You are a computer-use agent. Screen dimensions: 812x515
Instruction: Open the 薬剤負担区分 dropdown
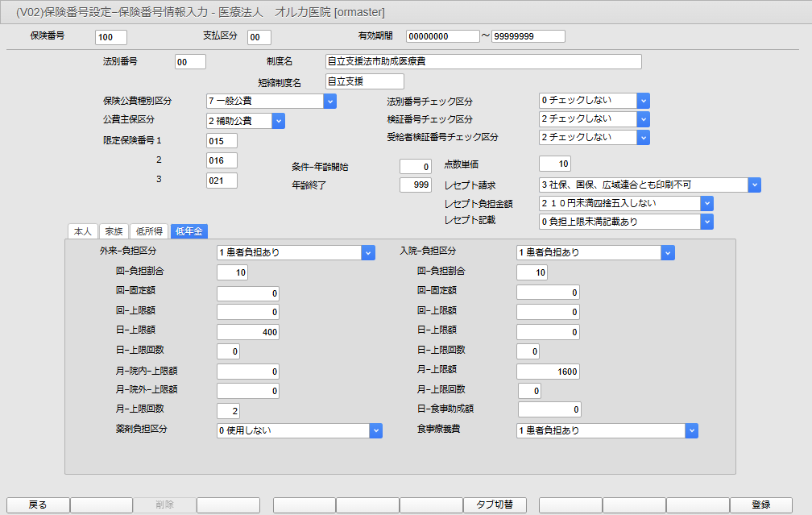click(375, 430)
